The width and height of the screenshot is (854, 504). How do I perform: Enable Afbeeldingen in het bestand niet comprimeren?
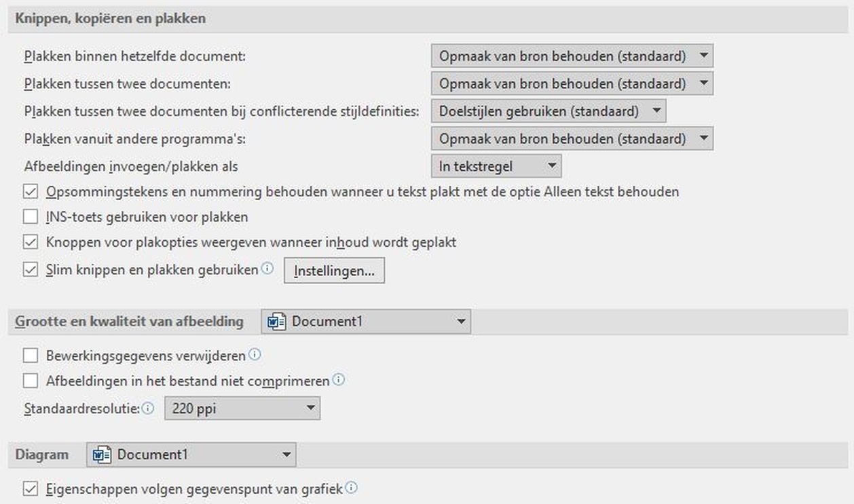click(x=31, y=381)
